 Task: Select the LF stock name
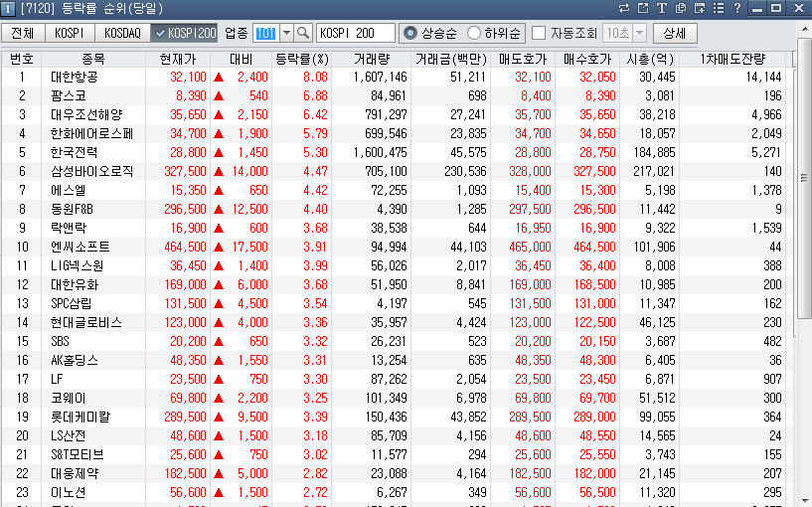(x=57, y=379)
